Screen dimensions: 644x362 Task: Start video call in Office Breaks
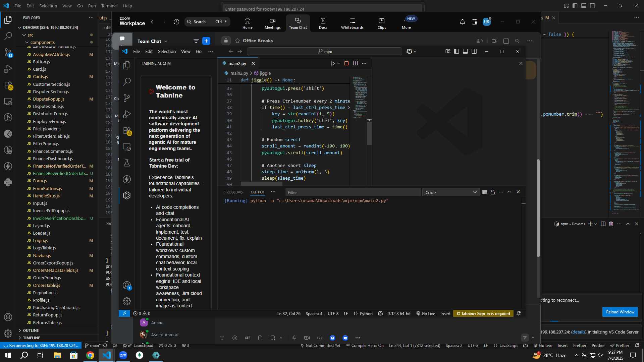coord(494,41)
